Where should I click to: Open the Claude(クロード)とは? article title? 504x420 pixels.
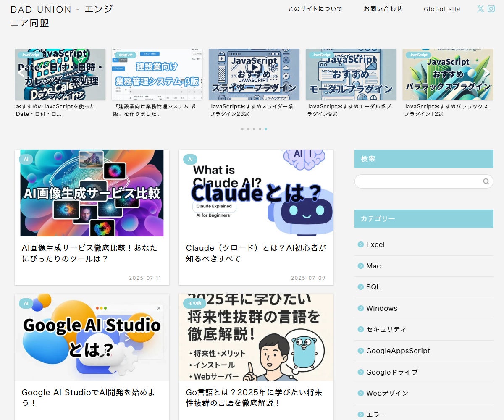point(256,253)
